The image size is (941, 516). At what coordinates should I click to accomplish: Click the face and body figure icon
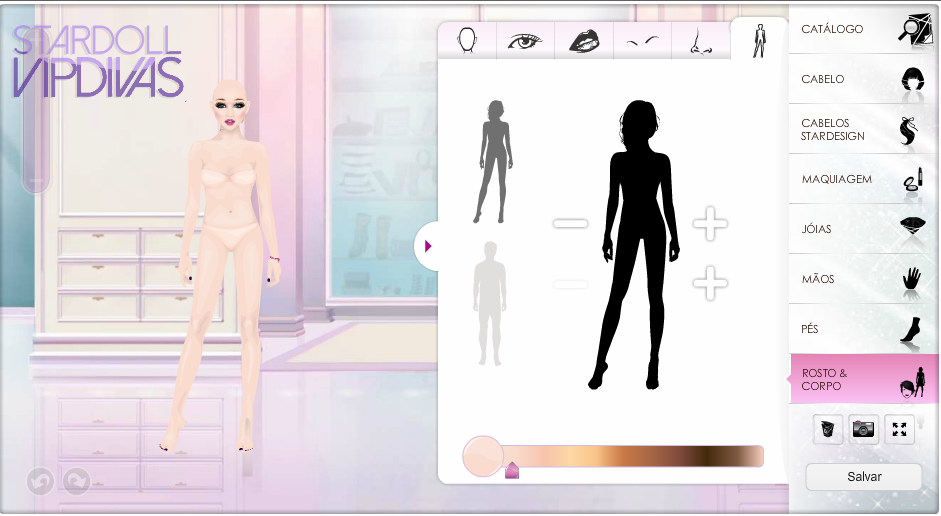click(x=913, y=383)
